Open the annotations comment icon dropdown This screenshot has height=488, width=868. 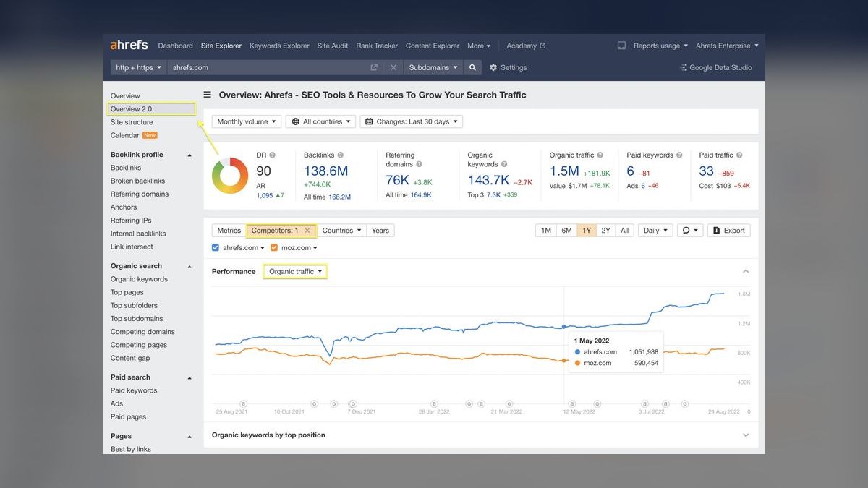[690, 231]
